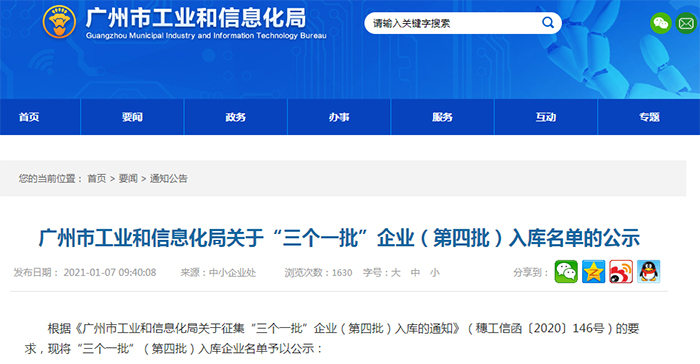The height and width of the screenshot is (364, 700).
Task: Click the search magnifier icon
Action: point(548,22)
